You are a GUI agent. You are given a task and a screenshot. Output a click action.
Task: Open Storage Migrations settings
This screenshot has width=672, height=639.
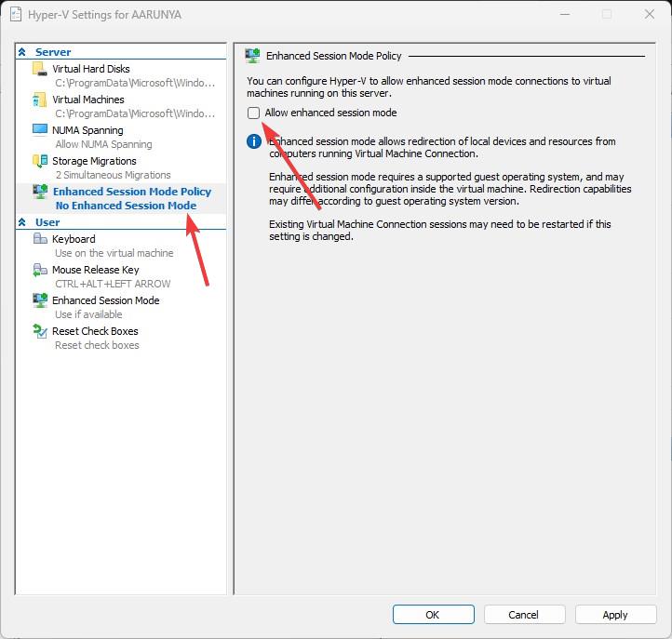pyautogui.click(x=94, y=161)
